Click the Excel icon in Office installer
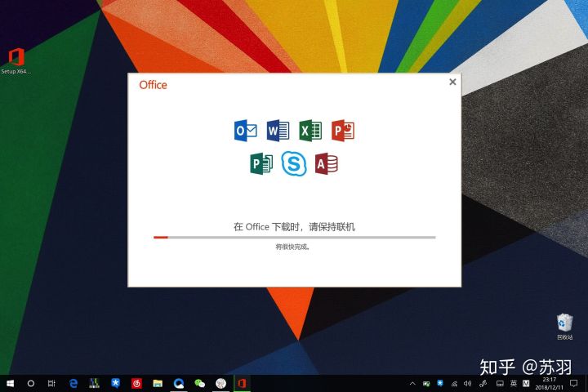Image resolution: width=588 pixels, height=392 pixels. 310,131
